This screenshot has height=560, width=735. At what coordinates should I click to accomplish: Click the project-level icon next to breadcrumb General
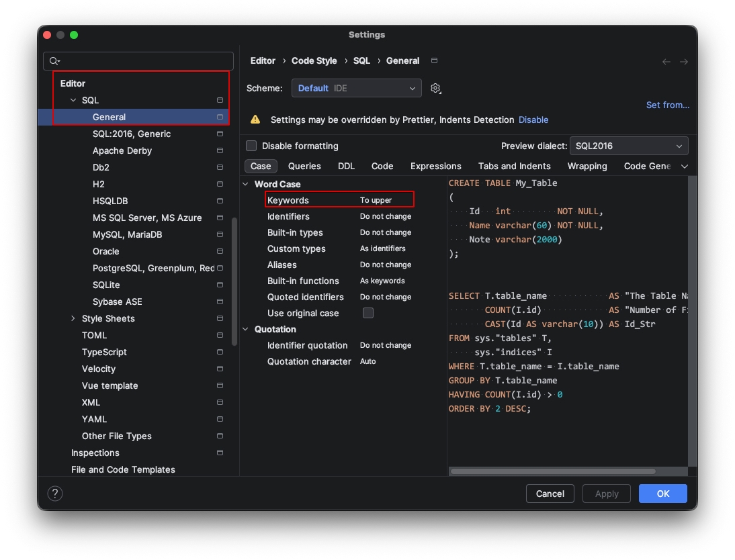[434, 60]
